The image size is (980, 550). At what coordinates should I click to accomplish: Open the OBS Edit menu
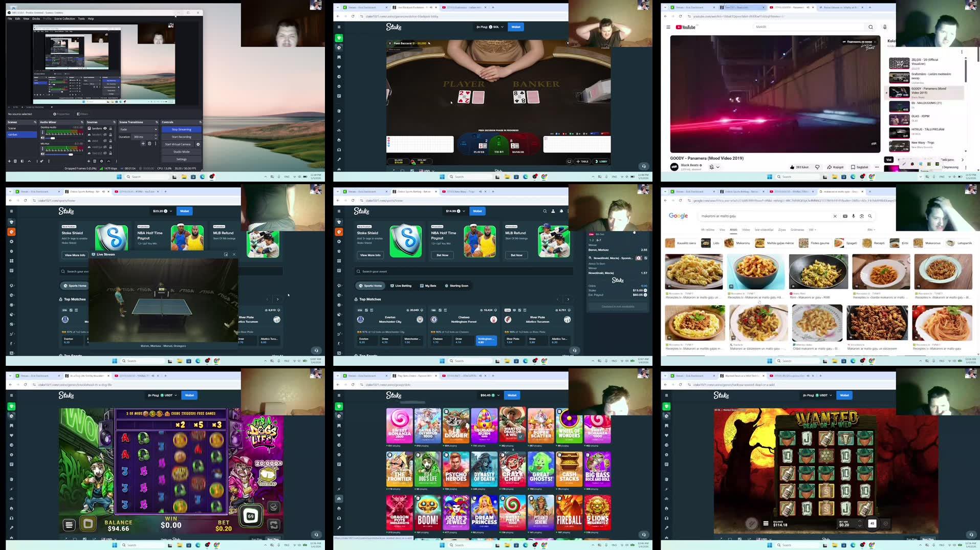coord(17,18)
